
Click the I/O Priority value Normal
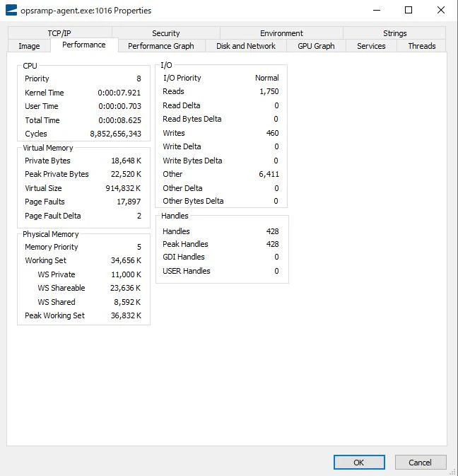click(267, 78)
